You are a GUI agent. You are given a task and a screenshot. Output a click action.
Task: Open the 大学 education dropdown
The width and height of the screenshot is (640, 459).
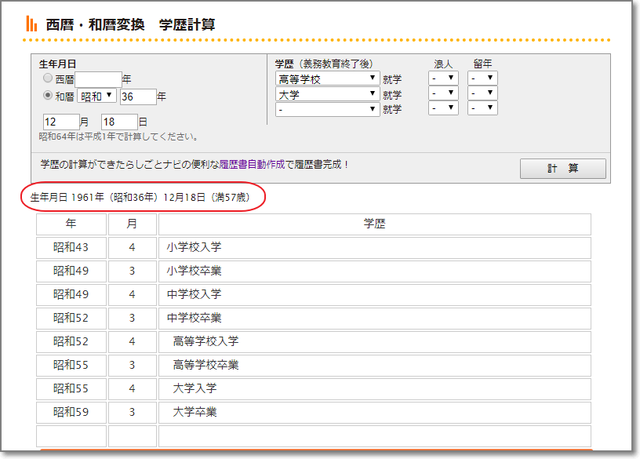pos(326,94)
